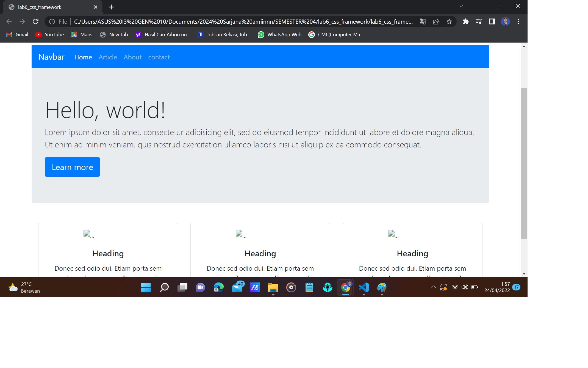The image size is (588, 368).
Task: Go back using the browser back arrow
Action: point(9,21)
